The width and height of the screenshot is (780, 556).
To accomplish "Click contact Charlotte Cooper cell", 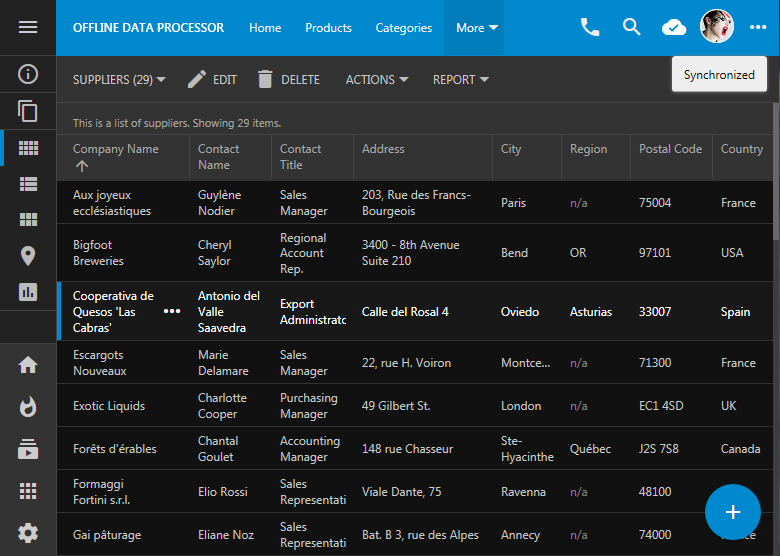I will 222,405.
